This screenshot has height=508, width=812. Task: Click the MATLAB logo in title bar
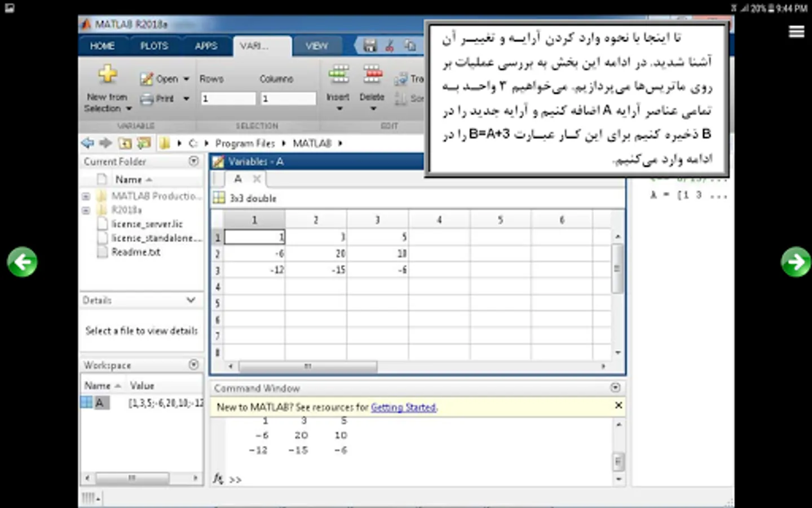tap(86, 24)
